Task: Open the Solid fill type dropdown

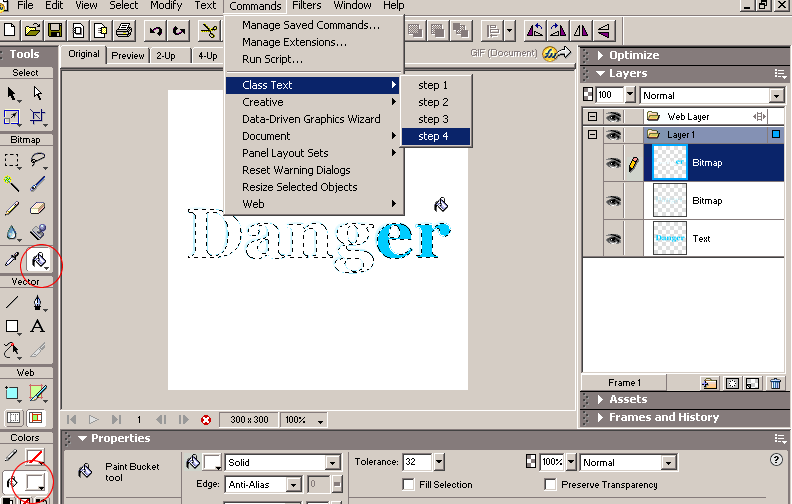Action: (x=332, y=463)
